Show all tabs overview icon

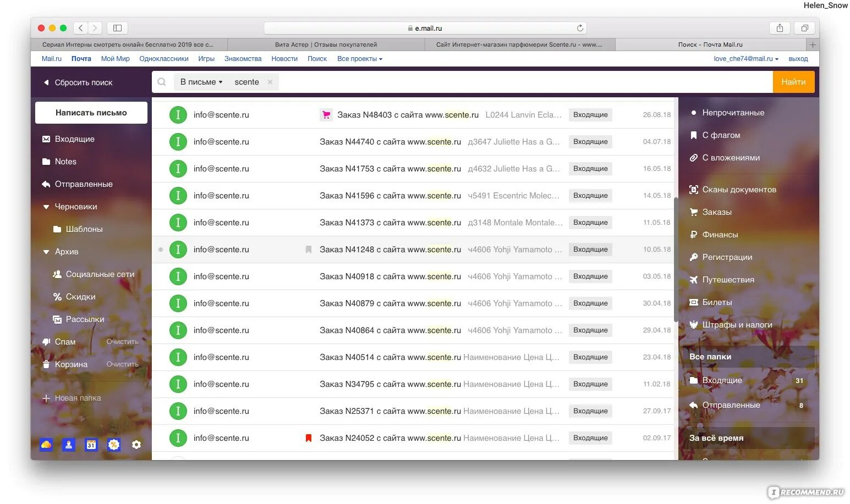pos(804,28)
